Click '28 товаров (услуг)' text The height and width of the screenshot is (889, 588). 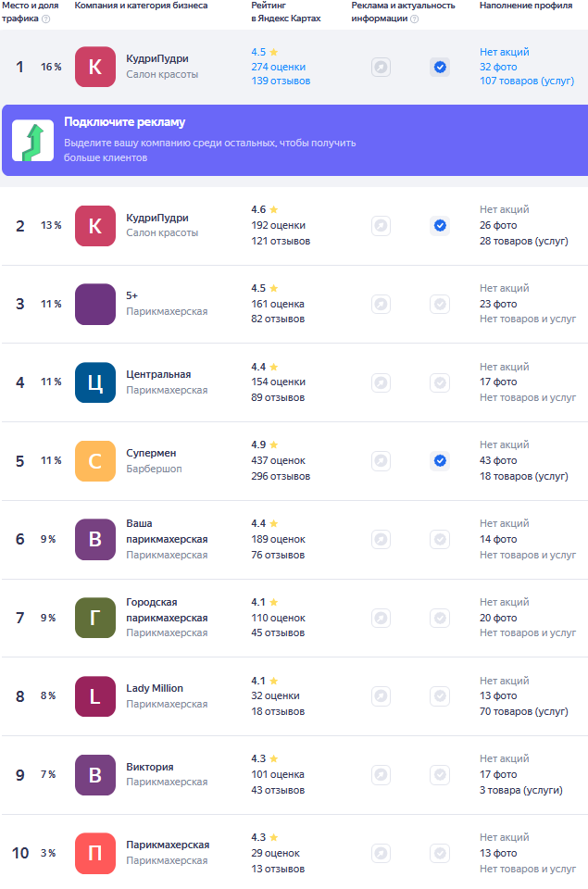coord(524,242)
